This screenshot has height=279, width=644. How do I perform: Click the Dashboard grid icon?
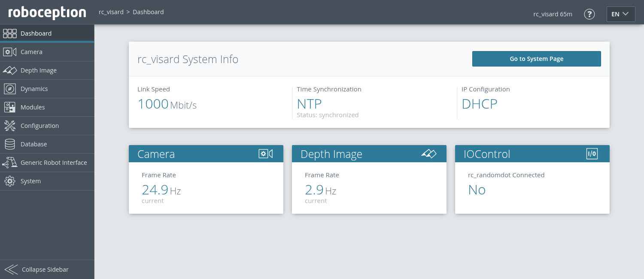(10, 33)
